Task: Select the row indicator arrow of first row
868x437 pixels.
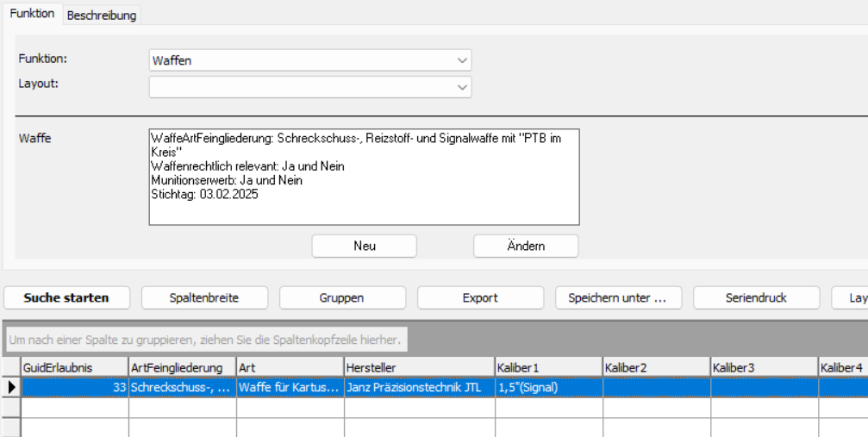Action: point(11,388)
